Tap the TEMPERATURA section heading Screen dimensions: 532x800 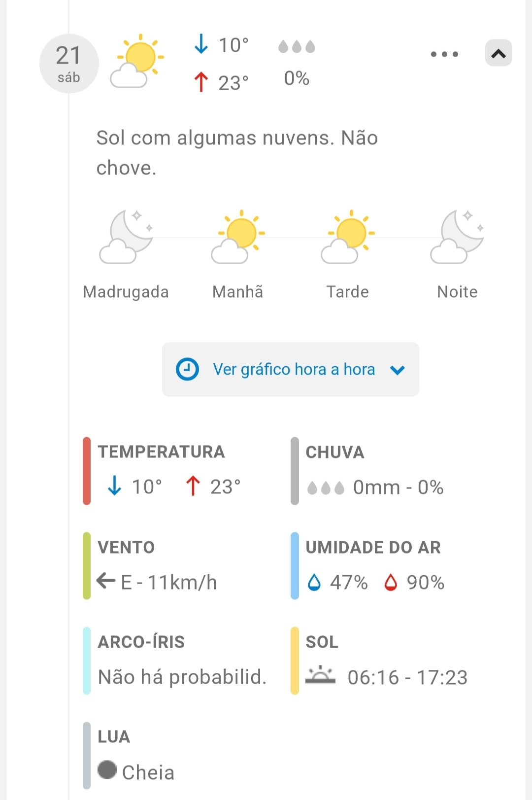[161, 452]
